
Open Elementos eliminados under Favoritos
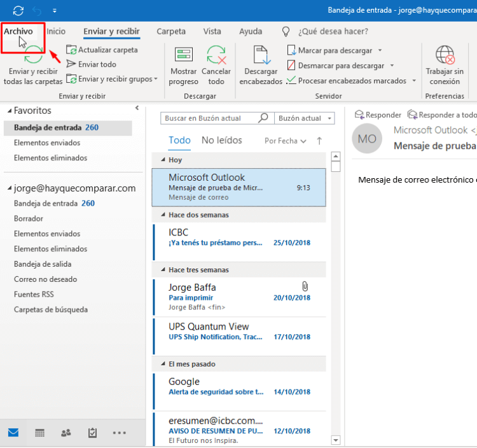(50, 158)
